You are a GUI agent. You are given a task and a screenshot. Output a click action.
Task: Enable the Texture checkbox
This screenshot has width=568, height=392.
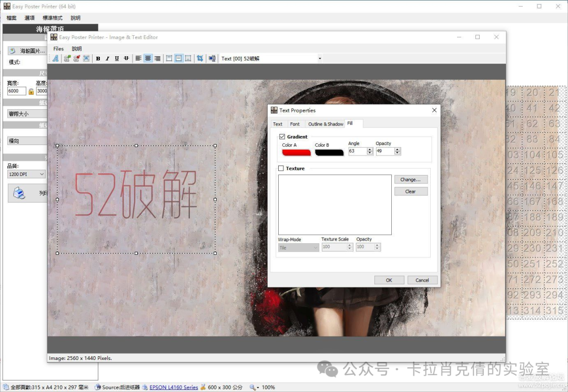[x=281, y=168]
